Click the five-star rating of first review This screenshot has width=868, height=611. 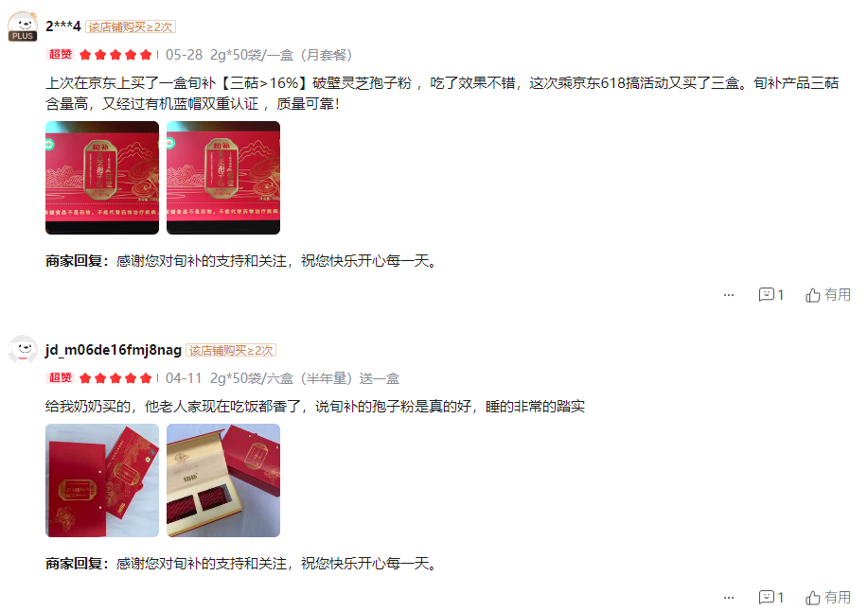115,54
